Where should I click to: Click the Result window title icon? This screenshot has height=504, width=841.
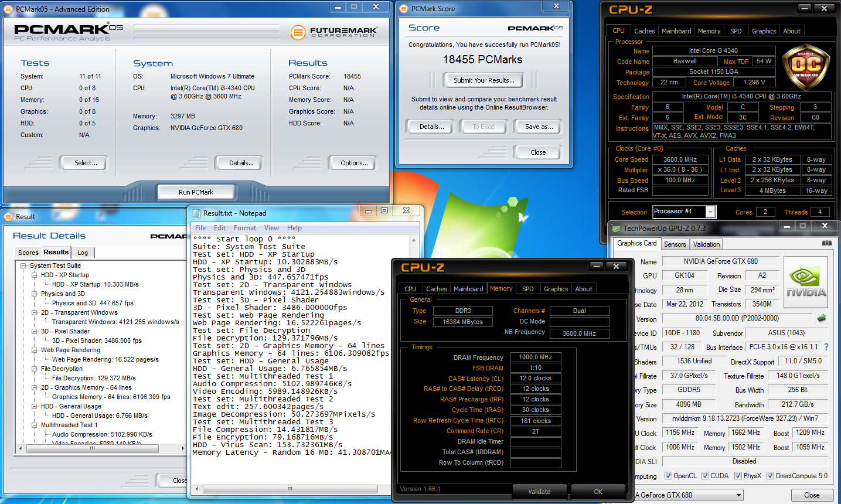tap(8, 216)
